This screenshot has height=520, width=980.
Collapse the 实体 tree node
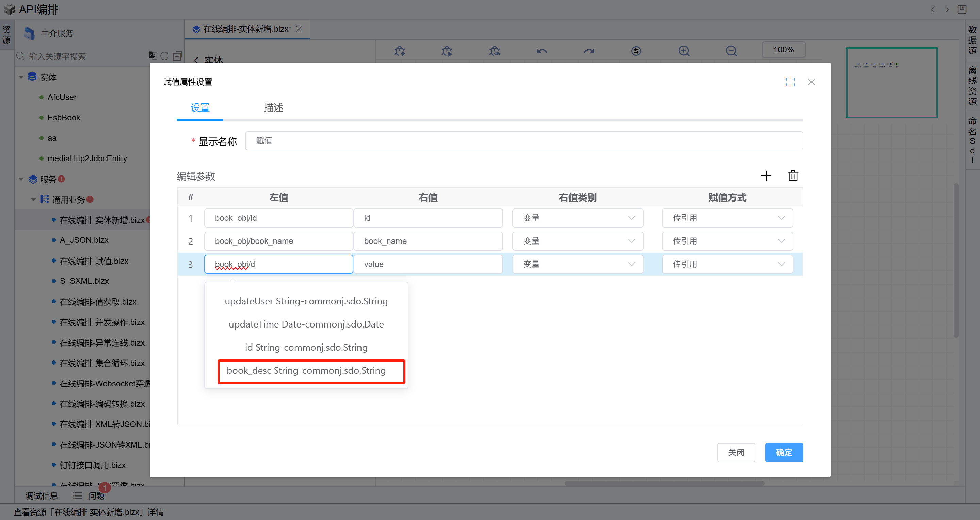pos(21,77)
